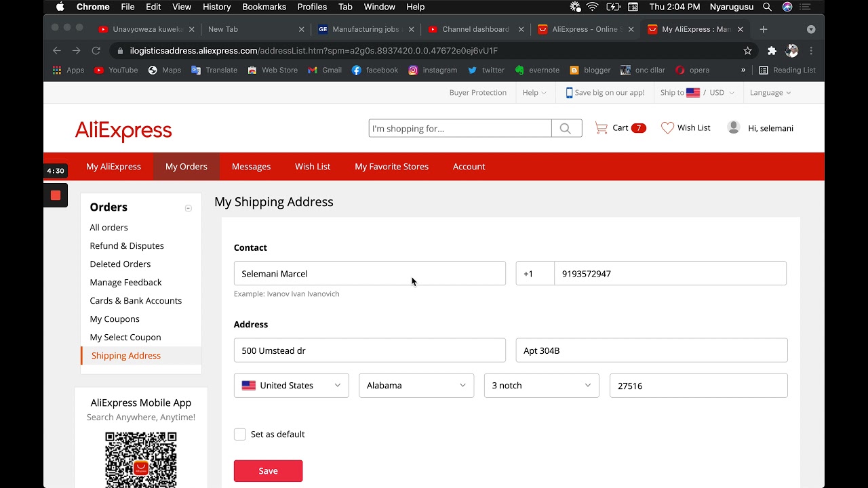Click the street address field
Image resolution: width=868 pixels, height=488 pixels.
[x=370, y=350]
